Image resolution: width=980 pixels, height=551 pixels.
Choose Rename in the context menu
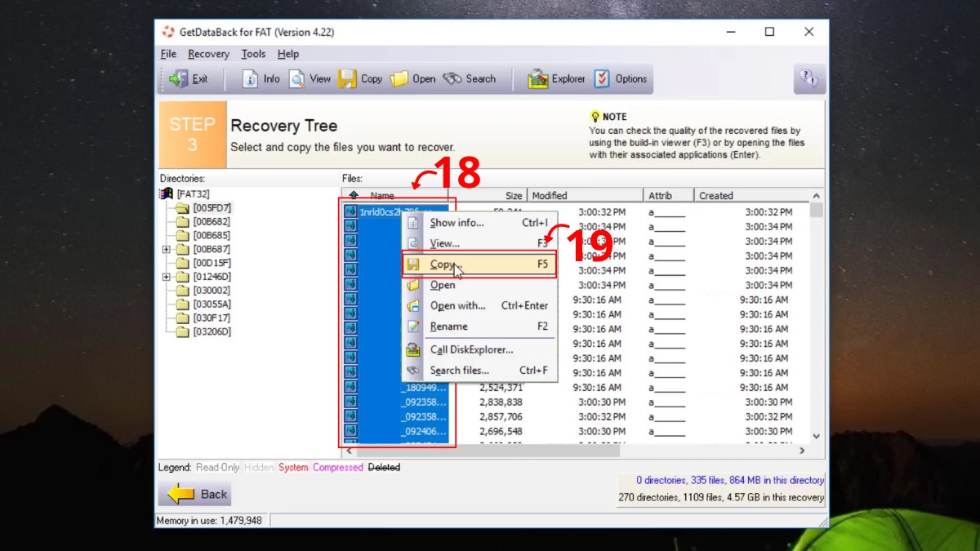pyautogui.click(x=479, y=327)
